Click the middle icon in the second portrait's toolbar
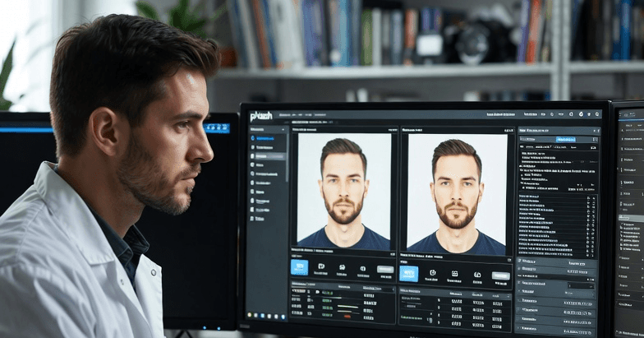 click(x=455, y=273)
